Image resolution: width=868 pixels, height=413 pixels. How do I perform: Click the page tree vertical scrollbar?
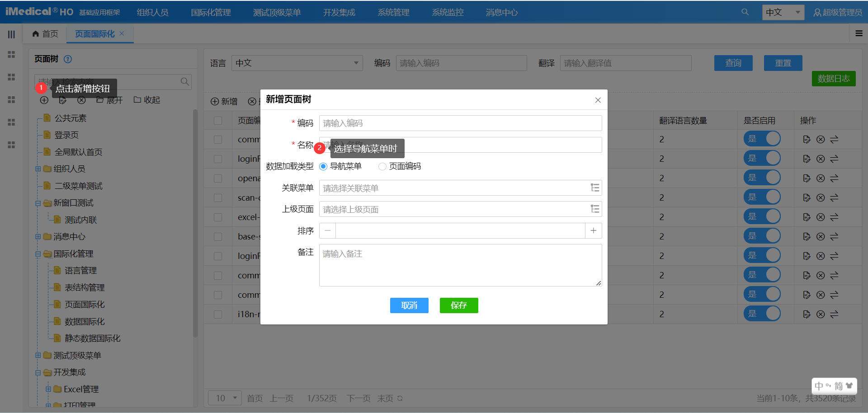pyautogui.click(x=195, y=224)
